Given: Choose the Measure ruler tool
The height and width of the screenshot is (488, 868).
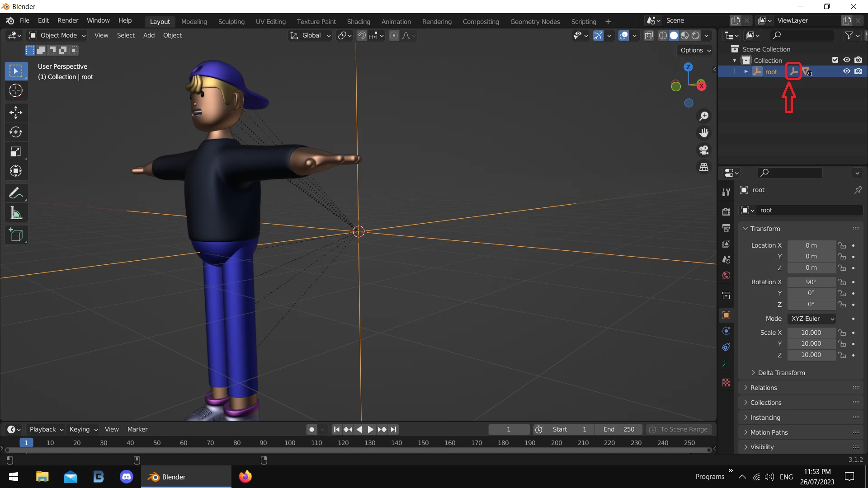Looking at the screenshot, I should [16, 213].
